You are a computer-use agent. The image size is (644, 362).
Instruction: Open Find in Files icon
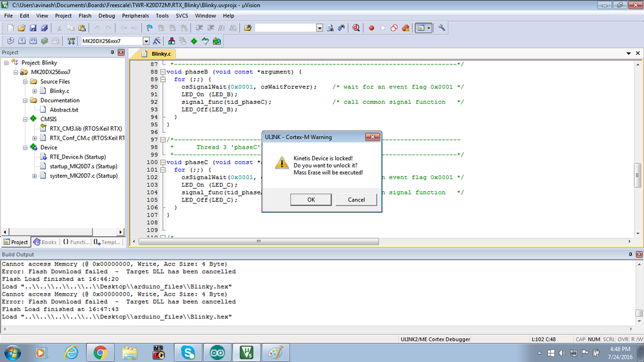pos(248,28)
